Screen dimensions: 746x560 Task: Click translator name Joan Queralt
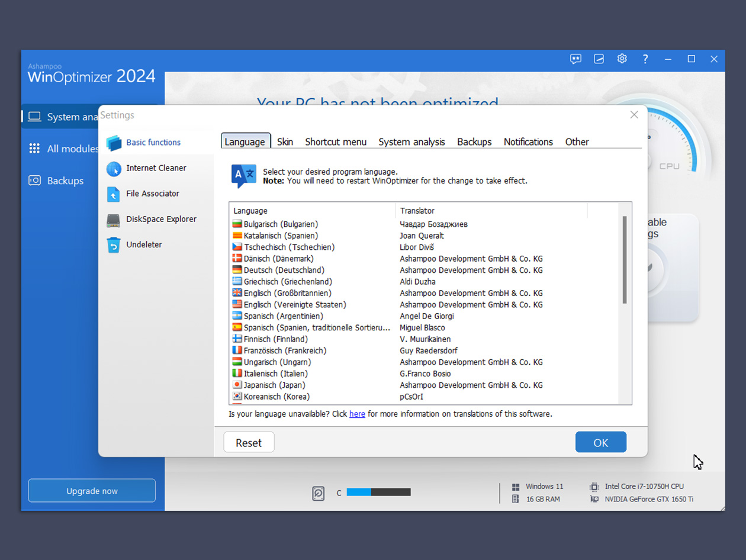[422, 236]
